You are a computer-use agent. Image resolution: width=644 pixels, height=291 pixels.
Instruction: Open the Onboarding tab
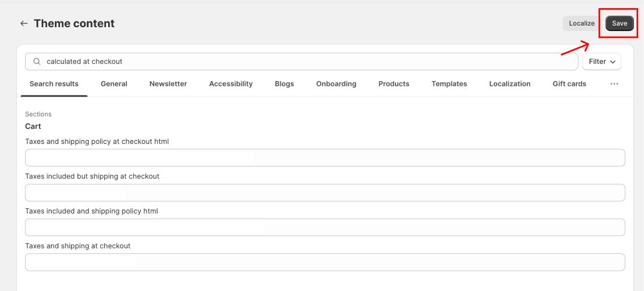tap(336, 84)
